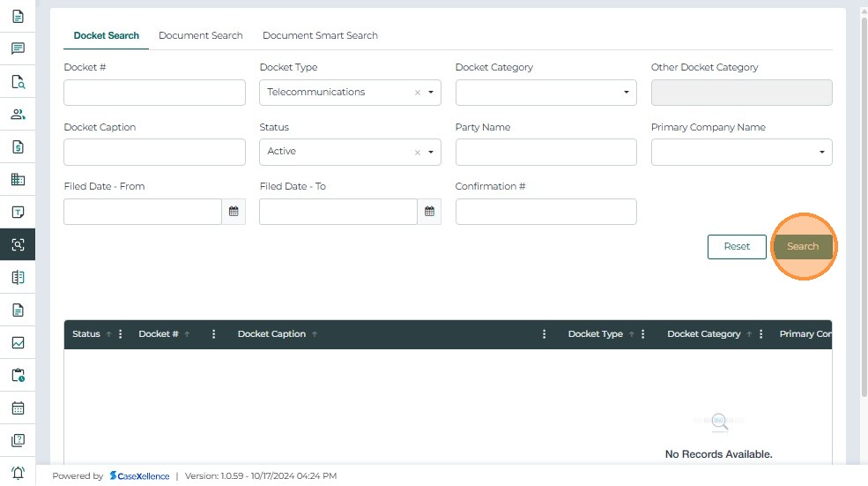Open the Docket Caption column options menu
The height and width of the screenshot is (486, 868).
(545, 334)
